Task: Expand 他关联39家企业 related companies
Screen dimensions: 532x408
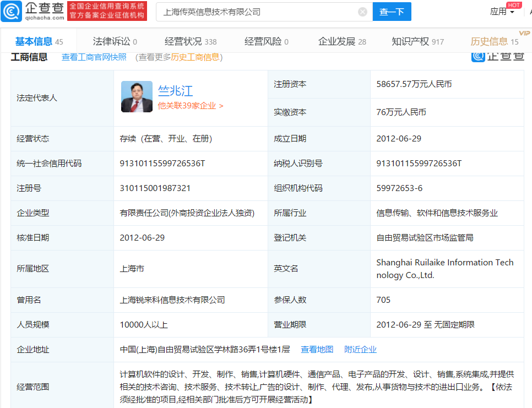Action: [191, 106]
